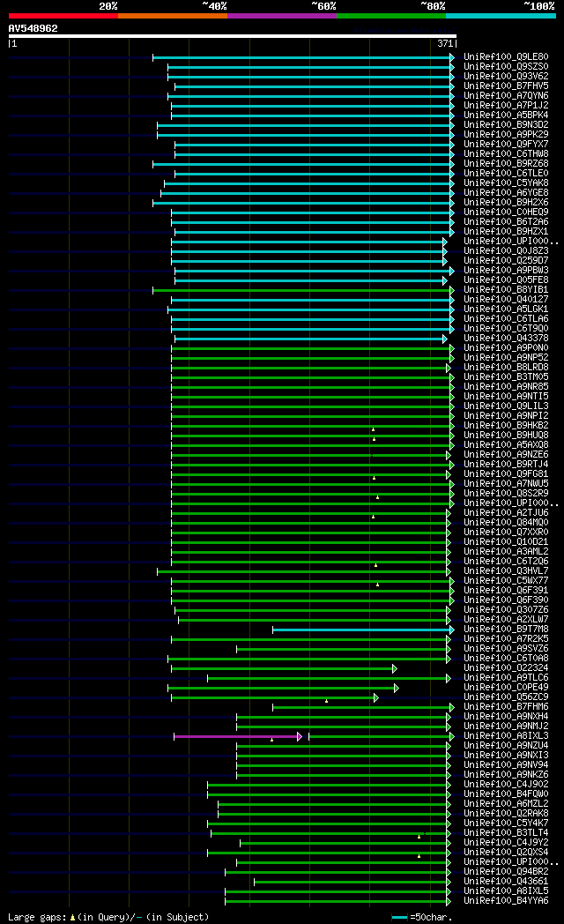Click the green alignment bar for UniRef100_B8YIB1

pos(303,291)
